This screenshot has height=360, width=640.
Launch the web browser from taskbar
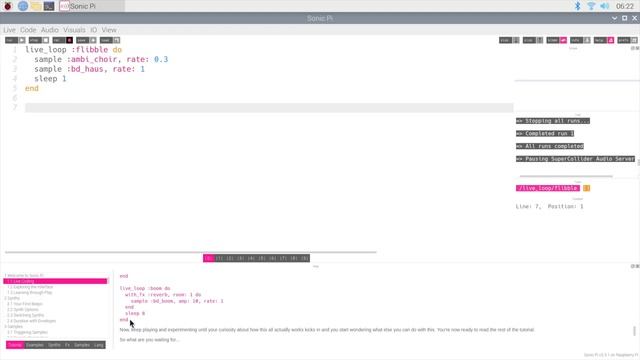23,6
